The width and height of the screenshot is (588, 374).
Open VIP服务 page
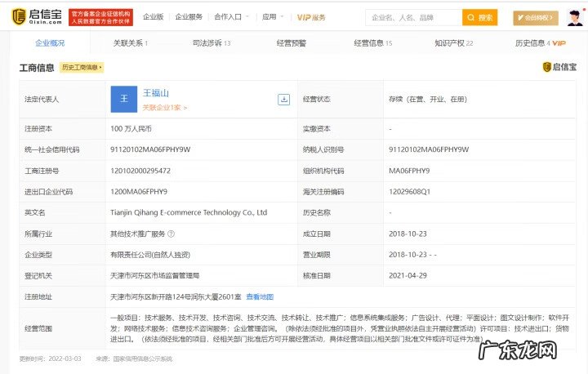[311, 17]
